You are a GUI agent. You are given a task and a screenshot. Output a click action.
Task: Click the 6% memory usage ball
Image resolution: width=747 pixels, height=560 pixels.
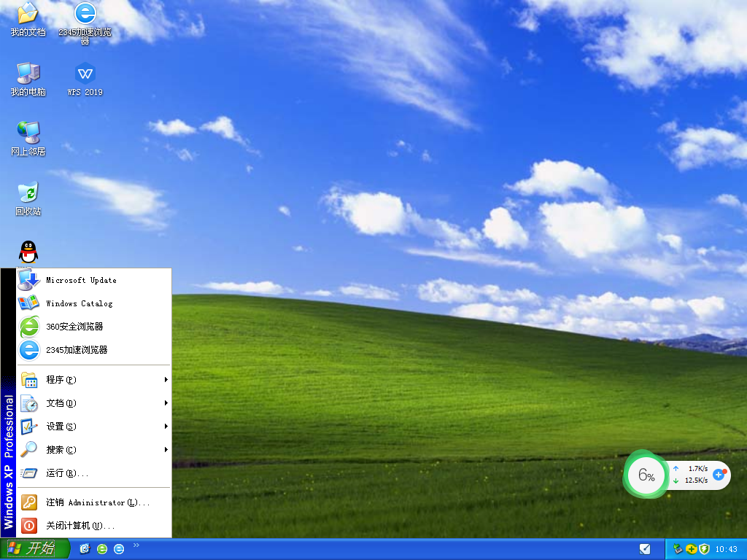click(x=646, y=474)
